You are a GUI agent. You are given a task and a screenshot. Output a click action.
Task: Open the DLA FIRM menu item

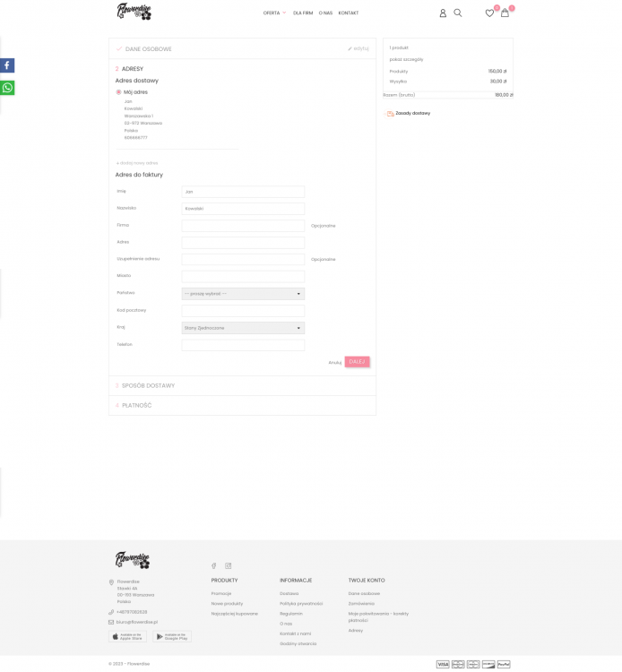point(303,13)
